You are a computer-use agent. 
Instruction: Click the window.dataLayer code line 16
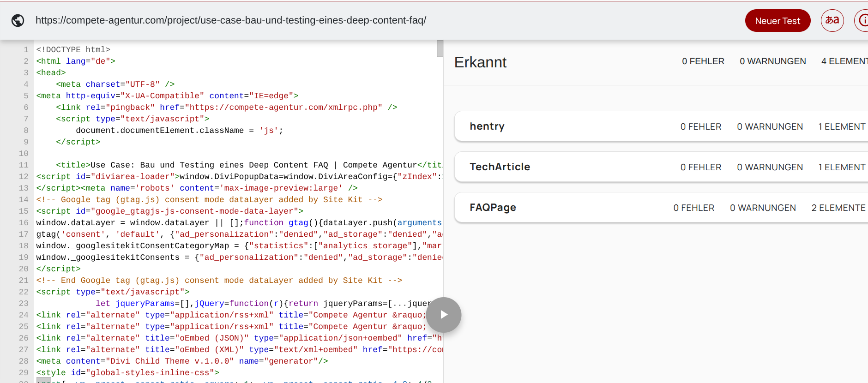coord(239,222)
